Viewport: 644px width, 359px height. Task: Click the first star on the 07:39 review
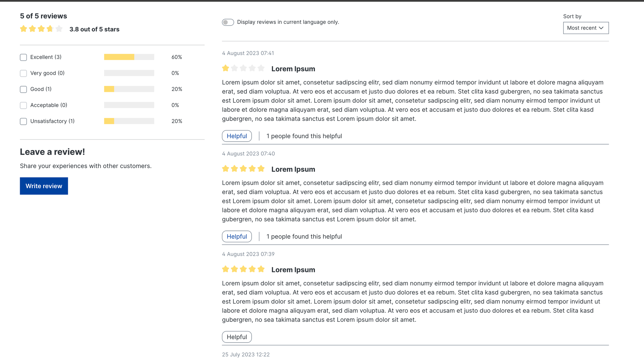pos(225,269)
